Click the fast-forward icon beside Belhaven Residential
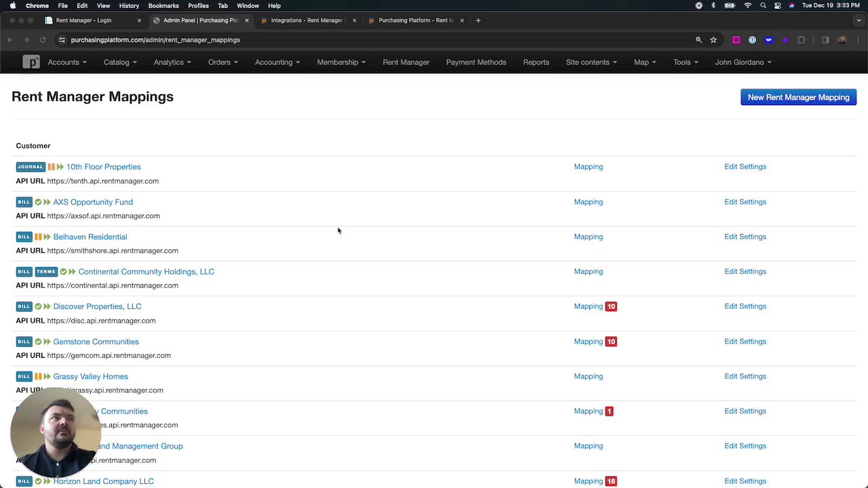 (x=47, y=237)
